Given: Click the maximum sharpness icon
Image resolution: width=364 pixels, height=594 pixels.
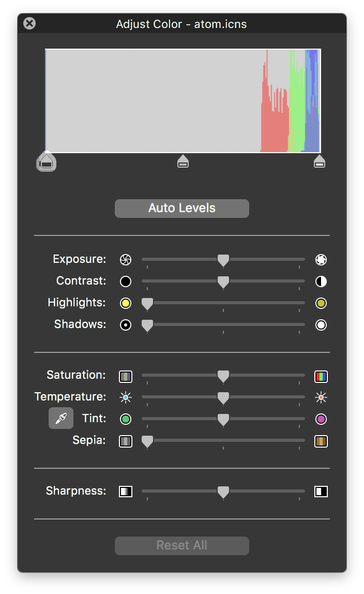Looking at the screenshot, I should [321, 491].
